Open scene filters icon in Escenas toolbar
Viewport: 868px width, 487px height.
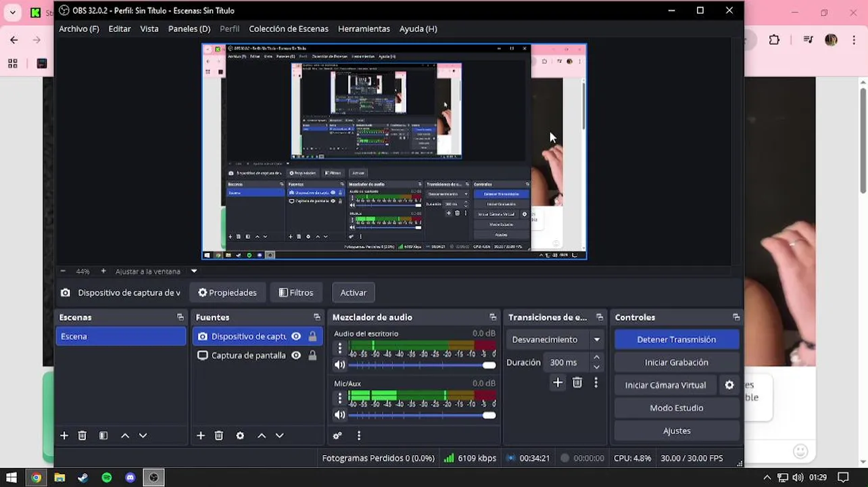click(103, 436)
